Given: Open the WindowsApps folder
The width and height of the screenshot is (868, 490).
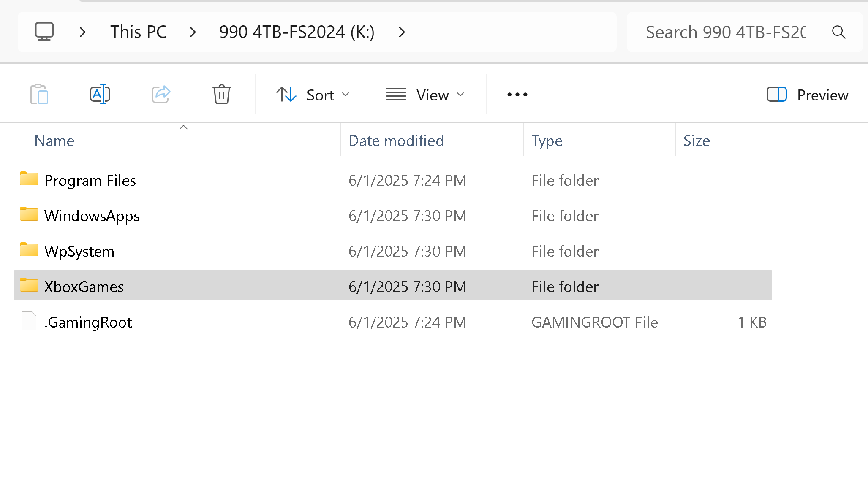Looking at the screenshot, I should point(92,215).
